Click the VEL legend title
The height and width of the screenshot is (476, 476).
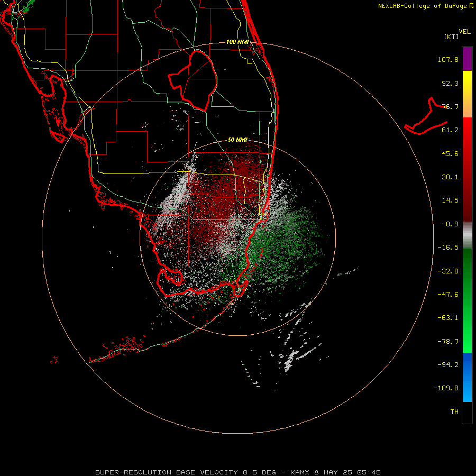(464, 32)
